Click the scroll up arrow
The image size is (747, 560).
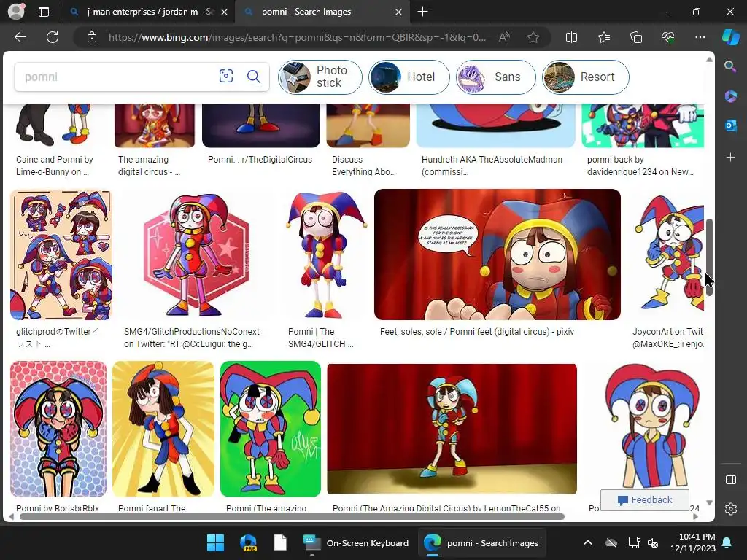[709, 60]
